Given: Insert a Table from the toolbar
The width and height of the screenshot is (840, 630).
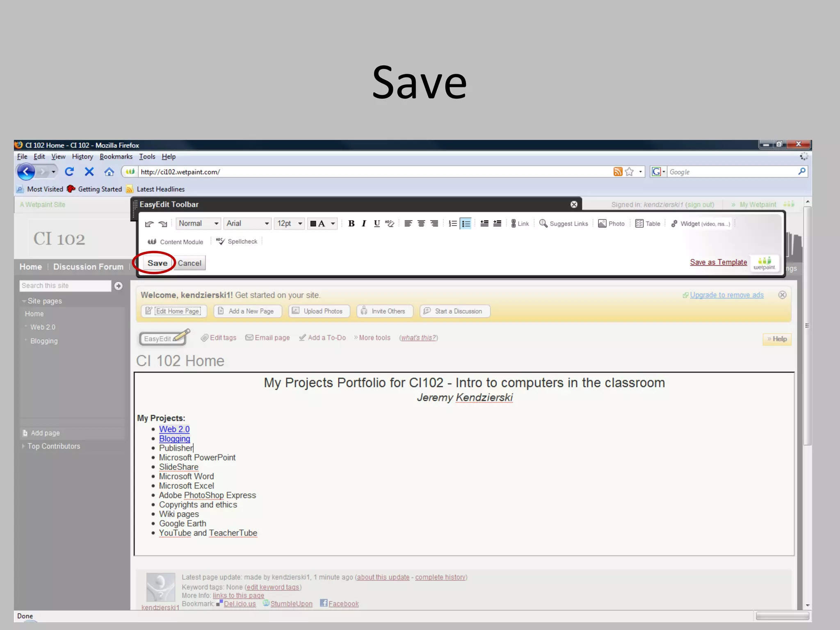Looking at the screenshot, I should click(x=648, y=224).
